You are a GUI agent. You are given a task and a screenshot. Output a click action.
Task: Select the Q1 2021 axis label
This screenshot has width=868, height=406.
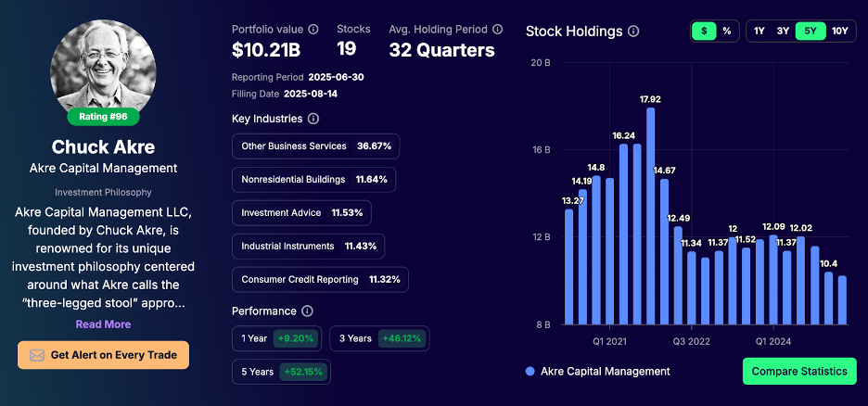coord(609,341)
